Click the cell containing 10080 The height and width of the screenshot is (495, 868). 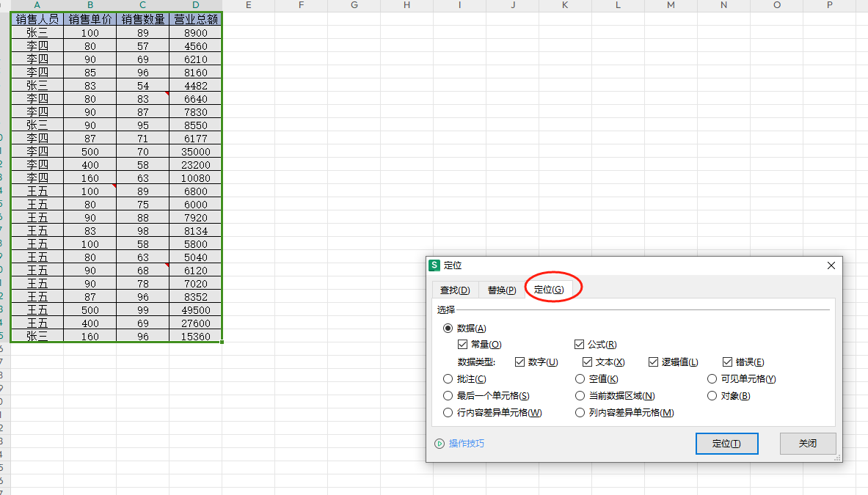195,178
